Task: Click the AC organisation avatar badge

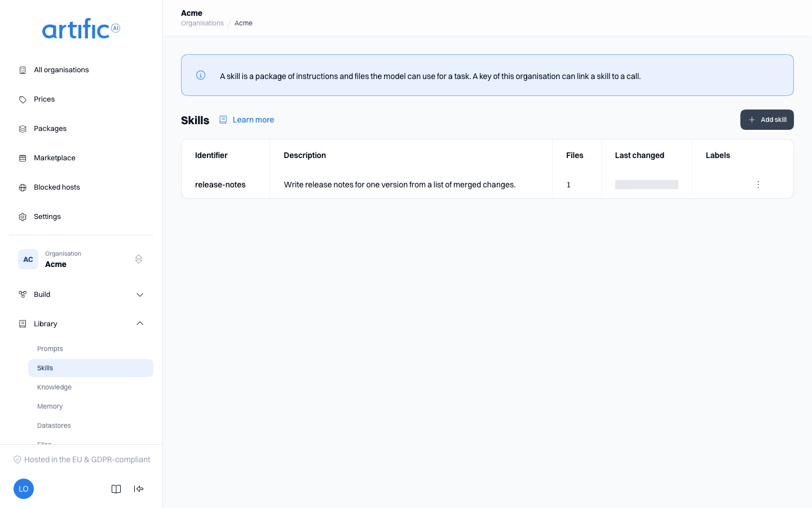Action: tap(28, 259)
